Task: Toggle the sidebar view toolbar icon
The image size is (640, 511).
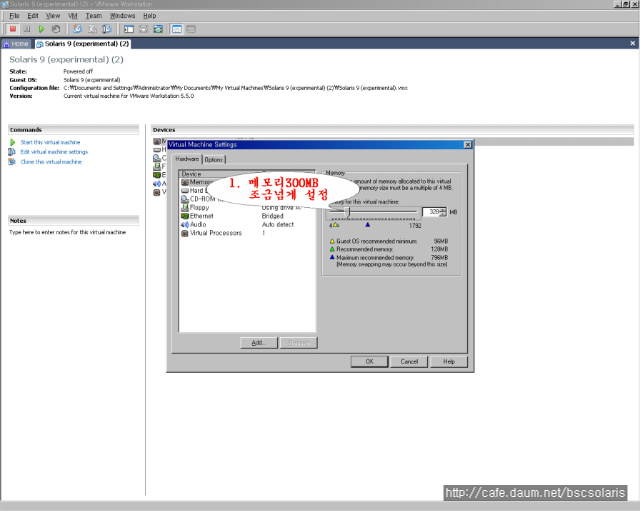Action: coord(129,29)
